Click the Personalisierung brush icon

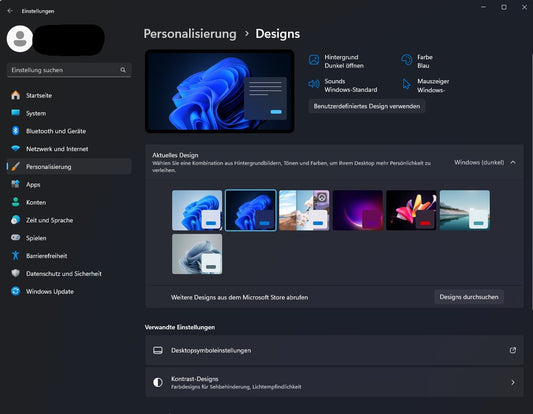[15, 167]
